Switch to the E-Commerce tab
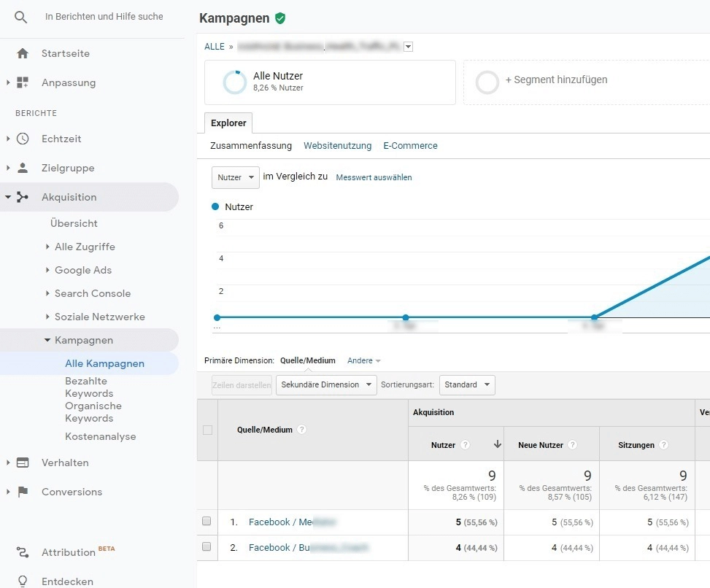 (x=410, y=146)
